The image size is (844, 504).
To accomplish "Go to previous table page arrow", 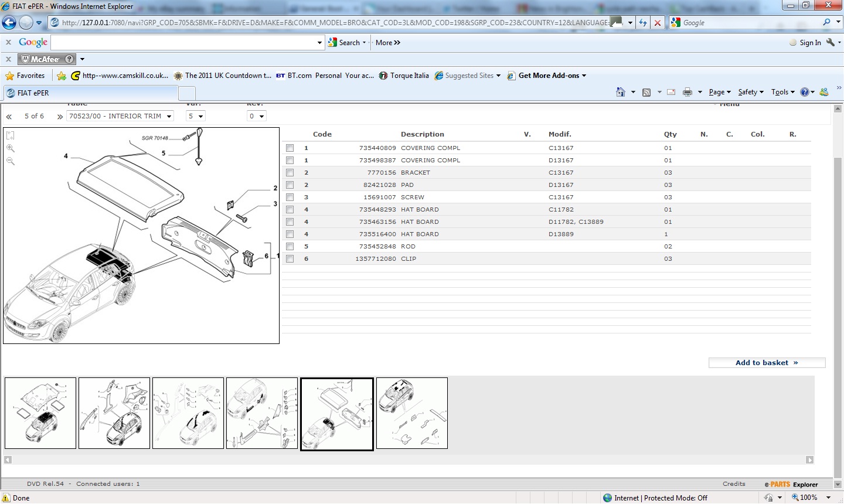I will pyautogui.click(x=9, y=117).
